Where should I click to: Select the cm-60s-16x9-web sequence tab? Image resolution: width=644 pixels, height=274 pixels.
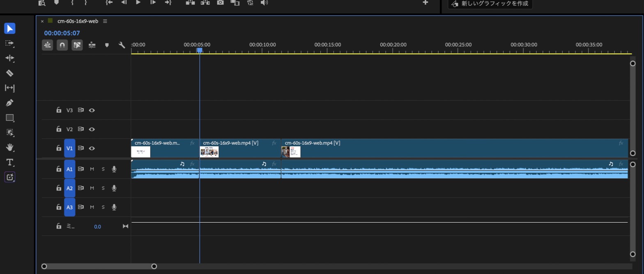tap(78, 21)
